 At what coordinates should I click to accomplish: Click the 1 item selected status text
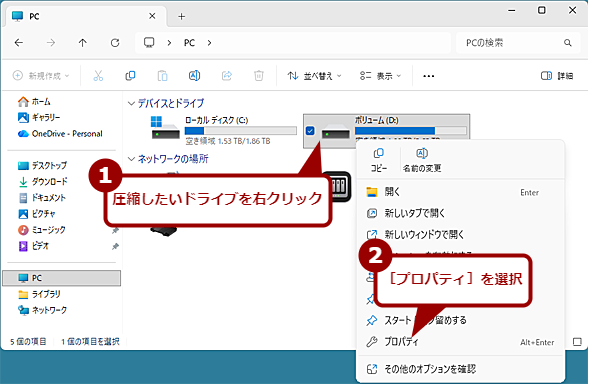(x=90, y=341)
